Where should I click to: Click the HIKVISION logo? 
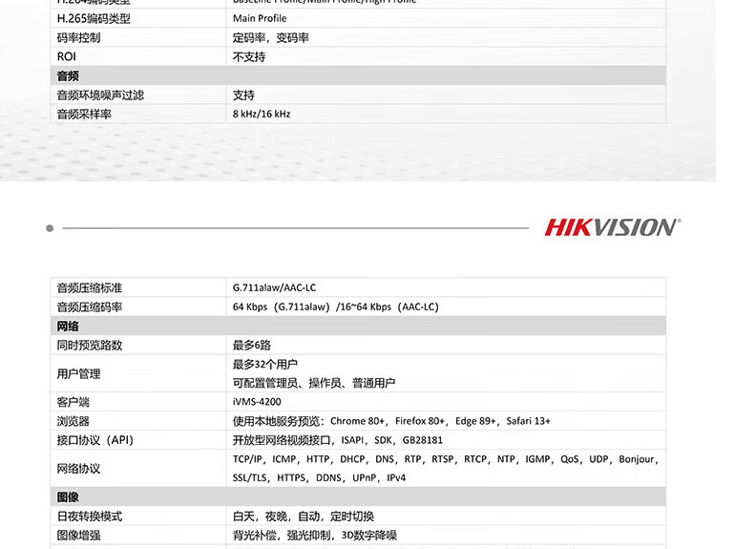(x=612, y=227)
